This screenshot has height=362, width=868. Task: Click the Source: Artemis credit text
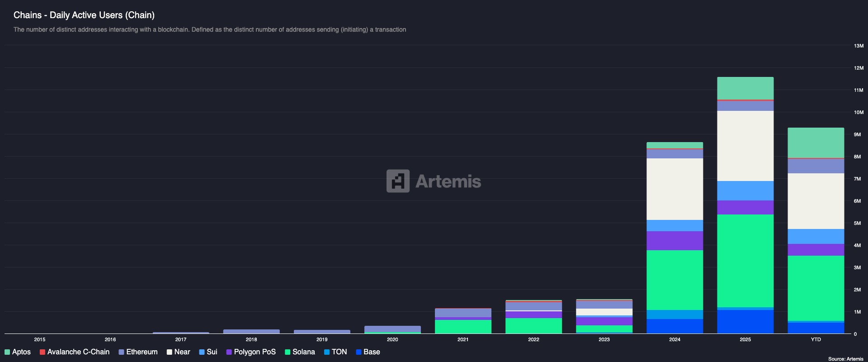[x=846, y=359]
